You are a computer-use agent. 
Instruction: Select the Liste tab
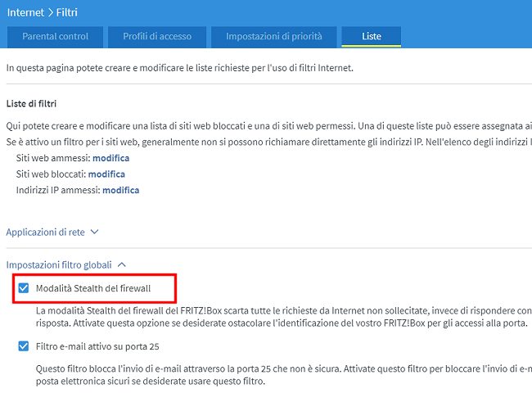click(372, 37)
